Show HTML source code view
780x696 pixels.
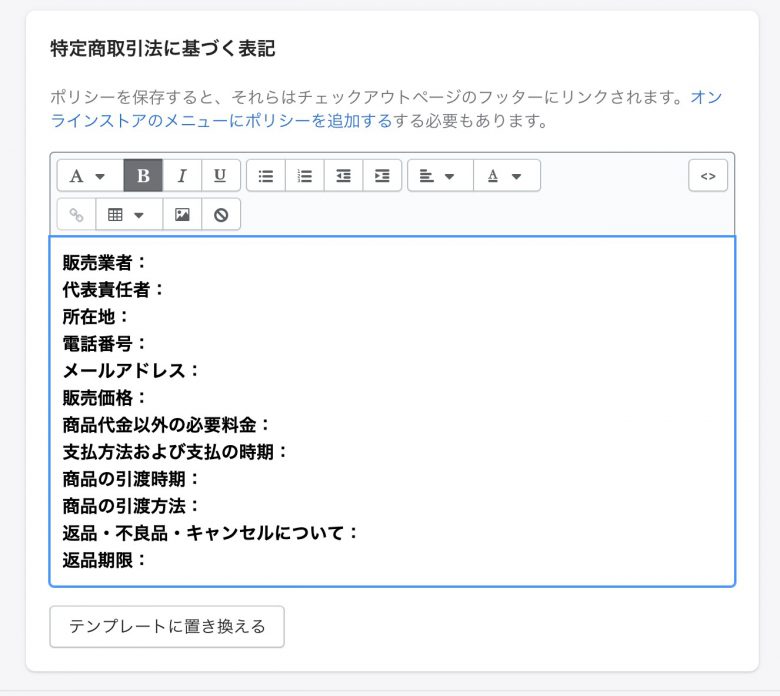708,176
